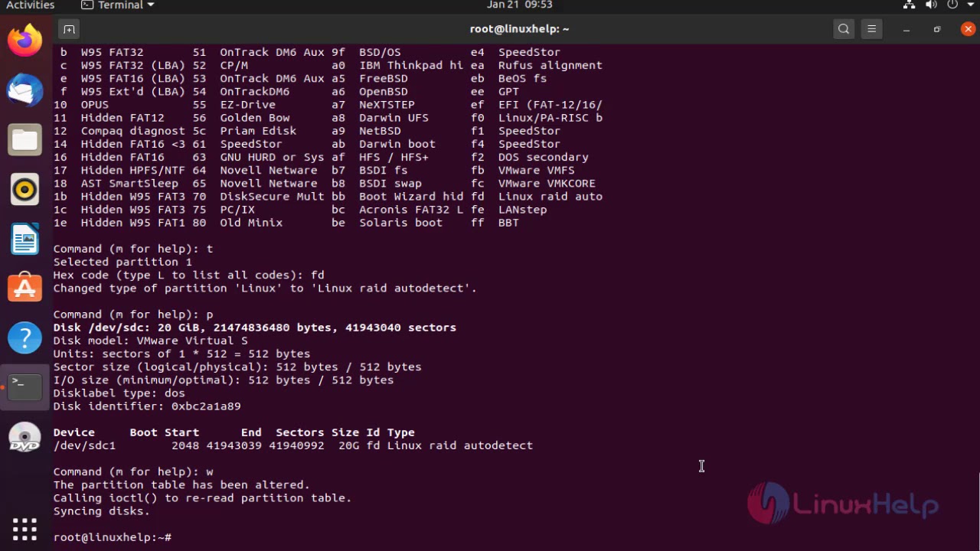Viewport: 980px width, 551px height.
Task: Click the 'fd Linux raid auto' list entry
Action: coord(537,197)
